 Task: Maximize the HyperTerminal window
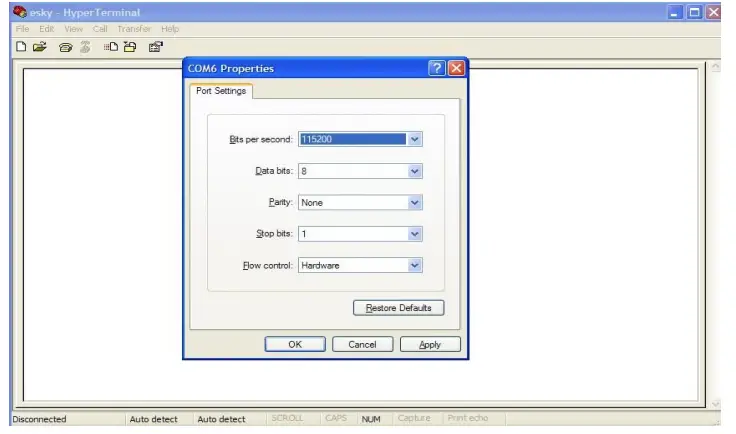click(694, 12)
